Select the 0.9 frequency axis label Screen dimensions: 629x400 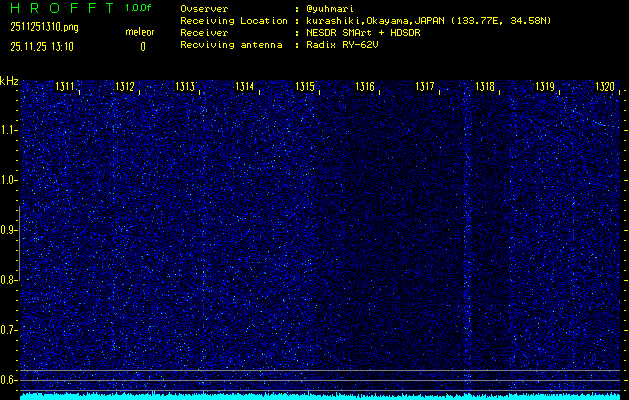click(7, 230)
